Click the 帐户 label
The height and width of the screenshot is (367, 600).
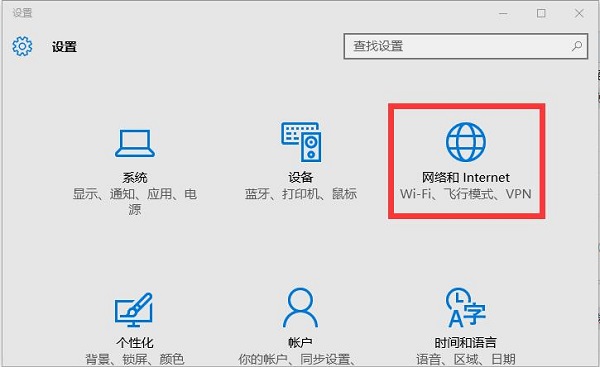tap(301, 343)
